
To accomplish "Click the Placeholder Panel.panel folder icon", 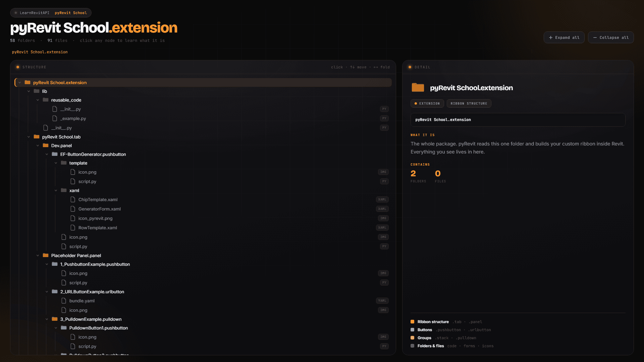I will pos(46,255).
